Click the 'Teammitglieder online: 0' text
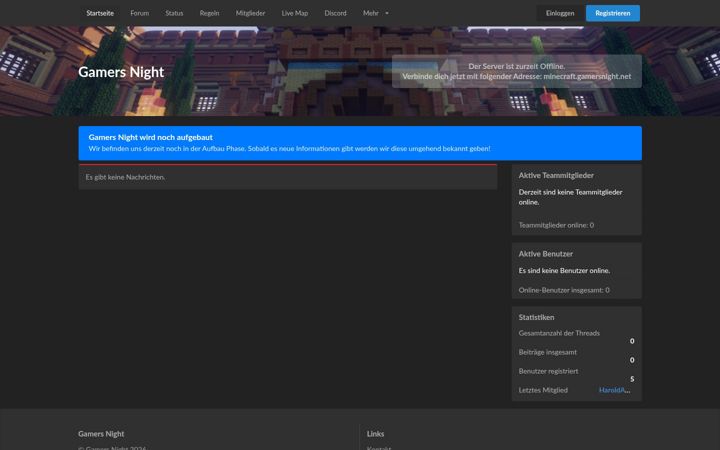The height and width of the screenshot is (450, 720). [556, 225]
